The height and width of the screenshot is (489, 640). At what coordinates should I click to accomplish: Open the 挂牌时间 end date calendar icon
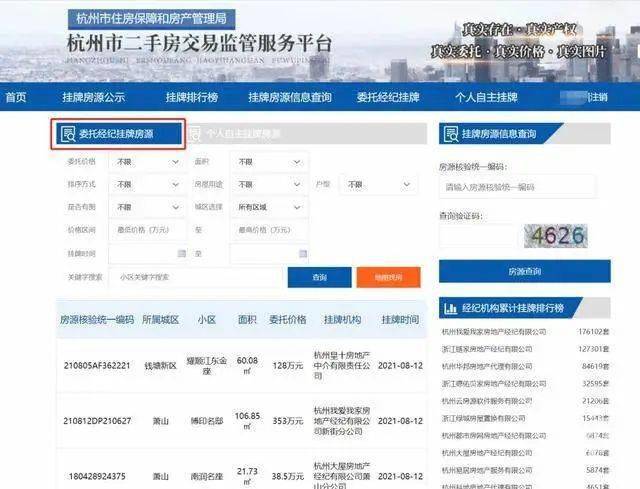click(x=303, y=253)
